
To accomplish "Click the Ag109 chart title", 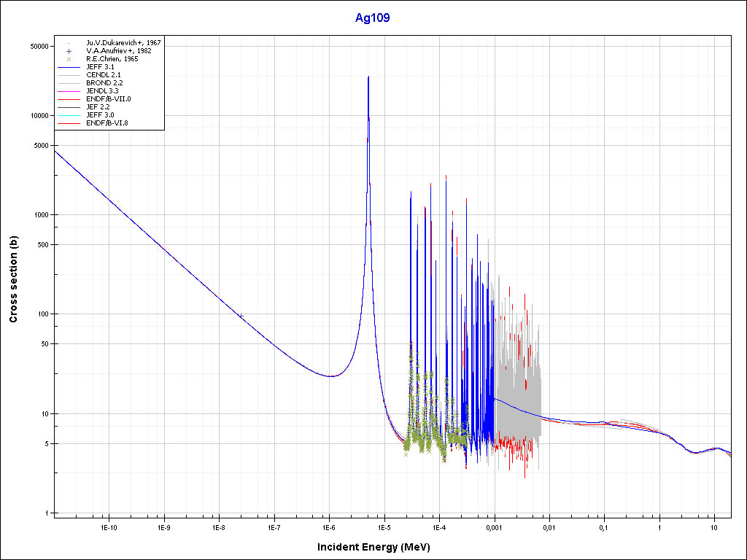I will point(373,18).
